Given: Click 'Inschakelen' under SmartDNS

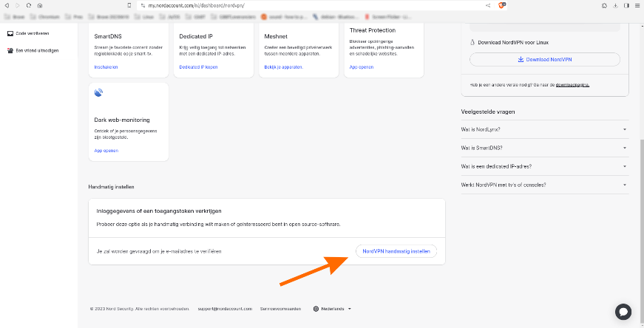Looking at the screenshot, I should [106, 66].
